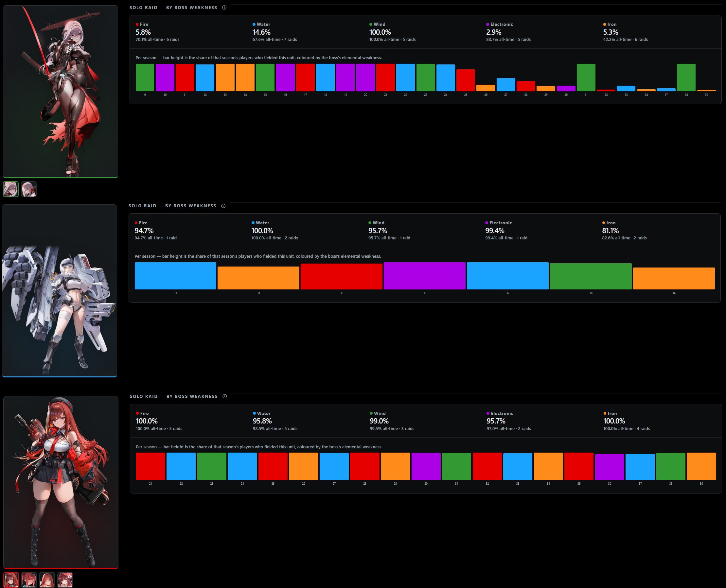
Task: Click the orange season 34 bar in the middle chart
Action: [x=258, y=278]
